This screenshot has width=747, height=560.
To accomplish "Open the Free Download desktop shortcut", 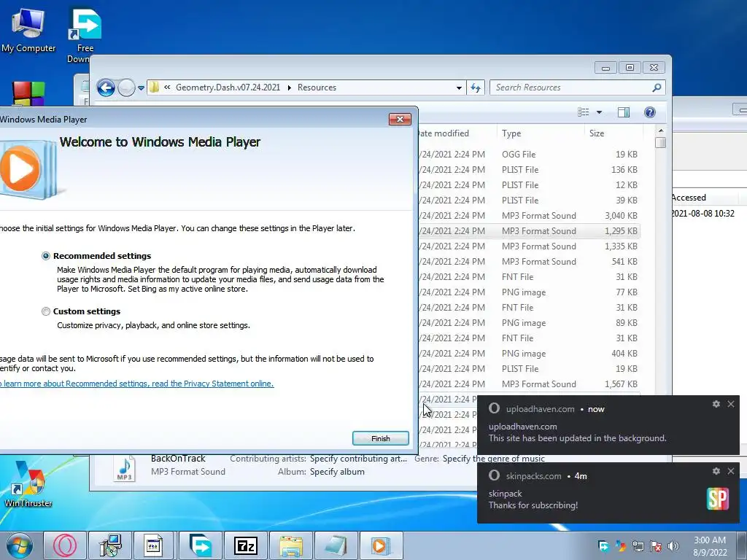I will tap(85, 36).
